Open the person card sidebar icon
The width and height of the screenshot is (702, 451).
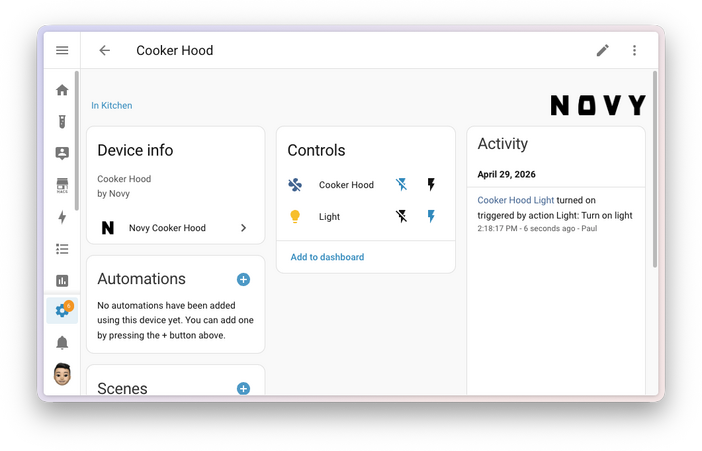coord(62,153)
